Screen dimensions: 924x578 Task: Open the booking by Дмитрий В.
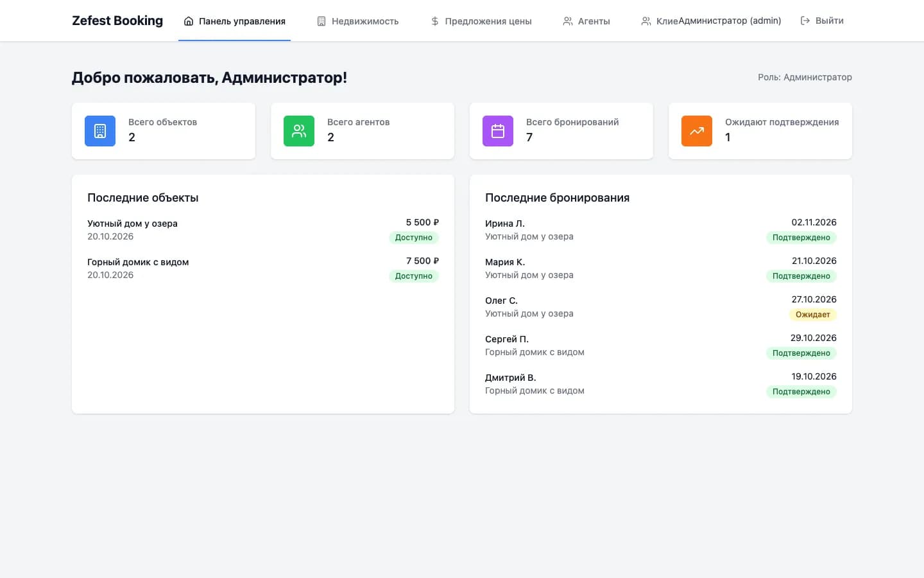[661, 384]
